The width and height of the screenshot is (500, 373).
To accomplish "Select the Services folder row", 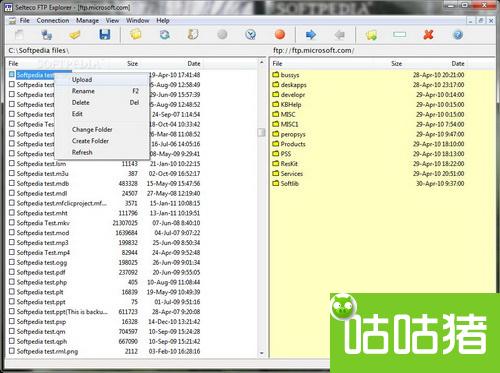I will pos(368,173).
